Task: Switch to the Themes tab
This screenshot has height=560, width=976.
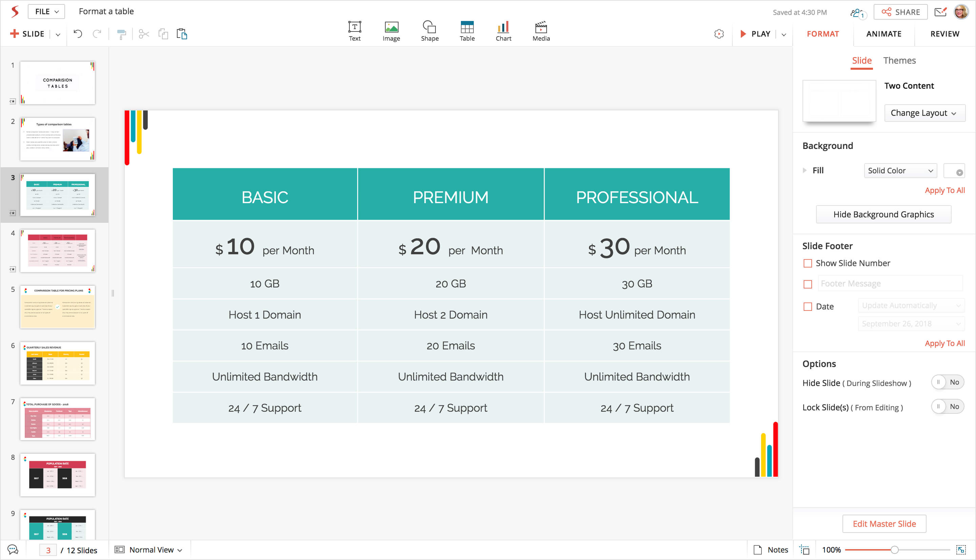Action: pyautogui.click(x=899, y=60)
